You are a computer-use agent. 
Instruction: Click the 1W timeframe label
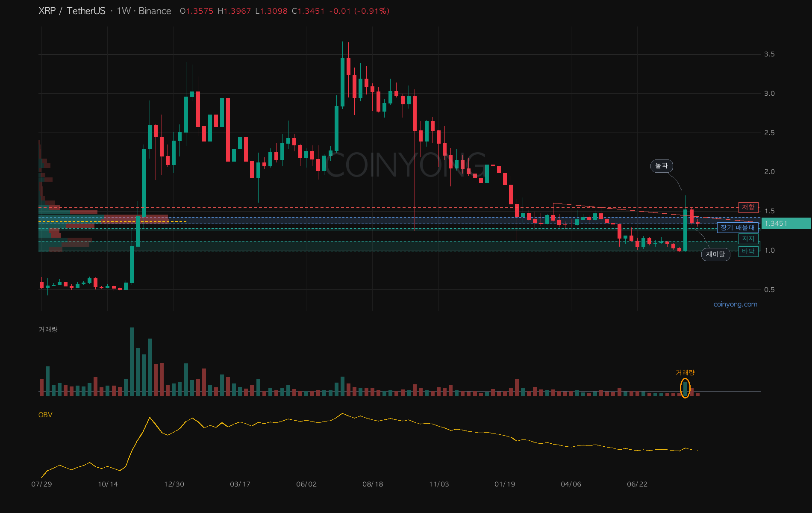click(x=124, y=11)
